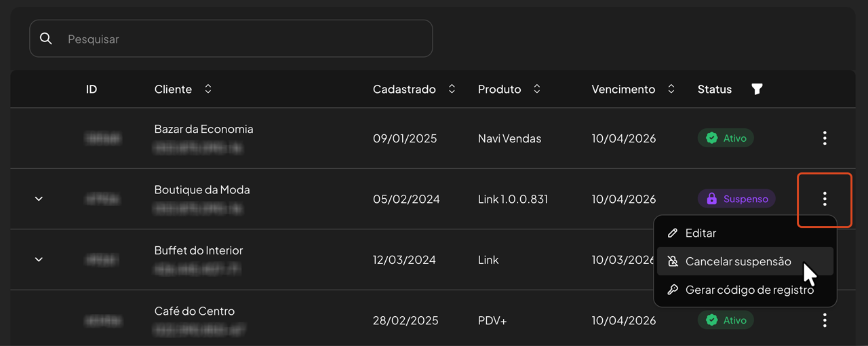Select Editar from the context menu

coord(701,233)
